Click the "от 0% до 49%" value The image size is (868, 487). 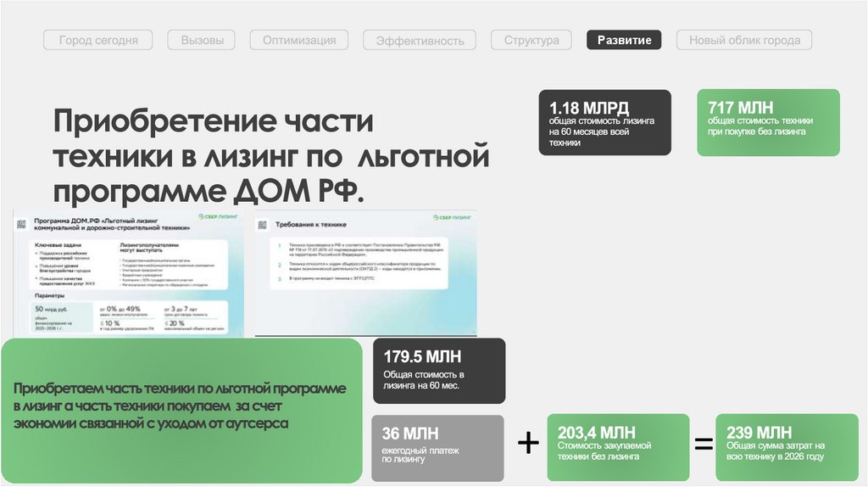[120, 309]
